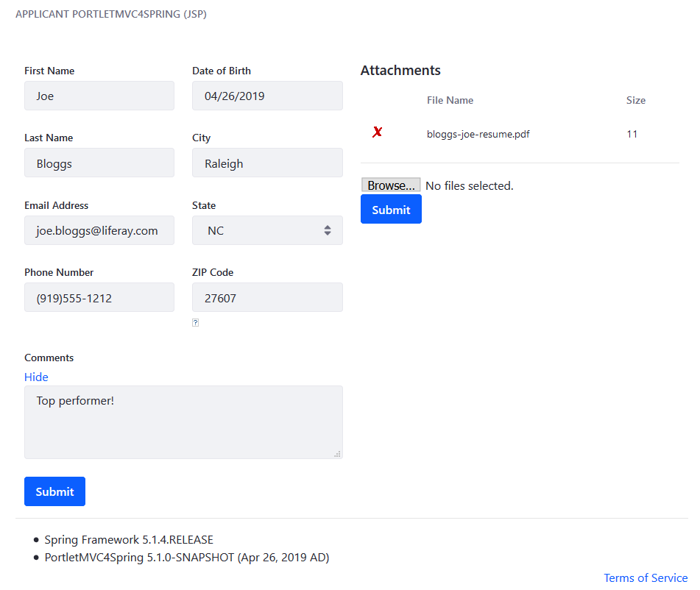Screen dimensions: 700x590
Task: Click the Spring Framework 5.1.4.RELEASE list item
Action: click(129, 539)
